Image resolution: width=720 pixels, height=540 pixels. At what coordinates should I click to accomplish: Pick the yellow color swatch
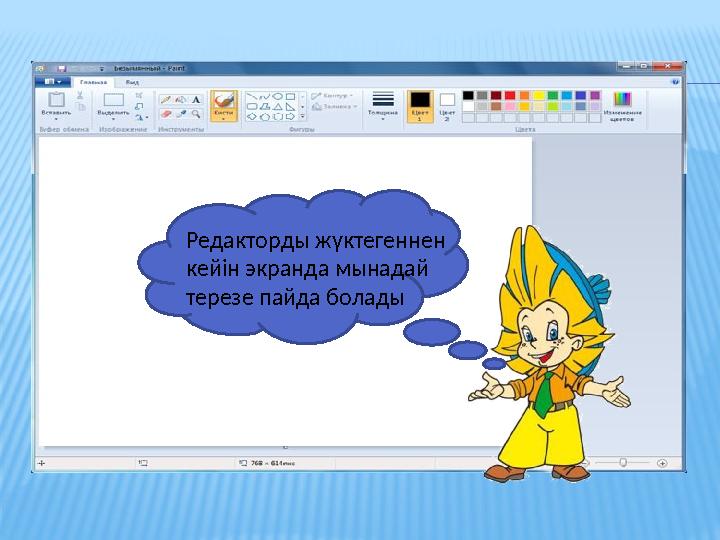539,96
